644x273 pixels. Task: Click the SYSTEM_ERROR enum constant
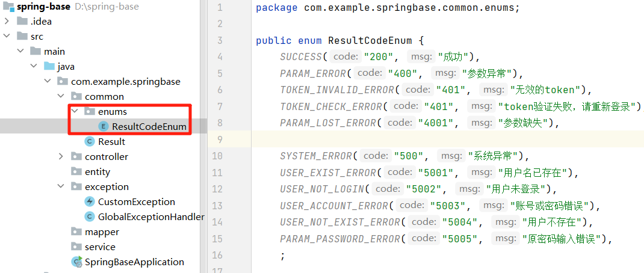[x=316, y=156]
